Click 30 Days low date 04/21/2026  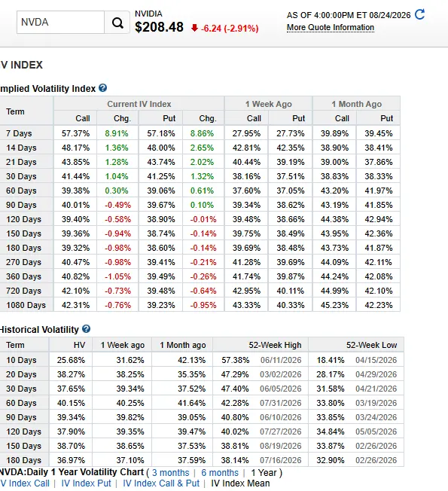376,389
